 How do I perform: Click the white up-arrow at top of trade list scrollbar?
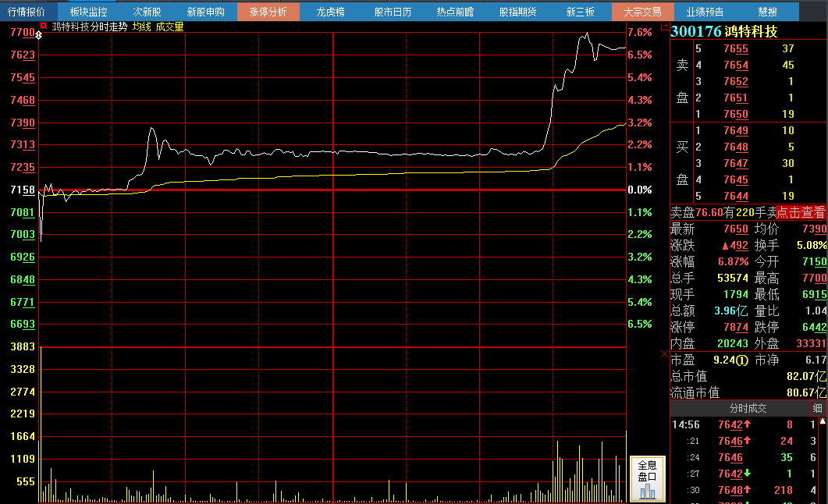click(x=823, y=421)
